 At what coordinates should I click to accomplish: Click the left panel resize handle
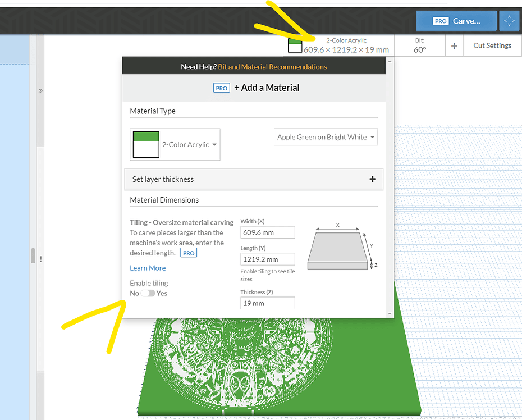[33, 256]
